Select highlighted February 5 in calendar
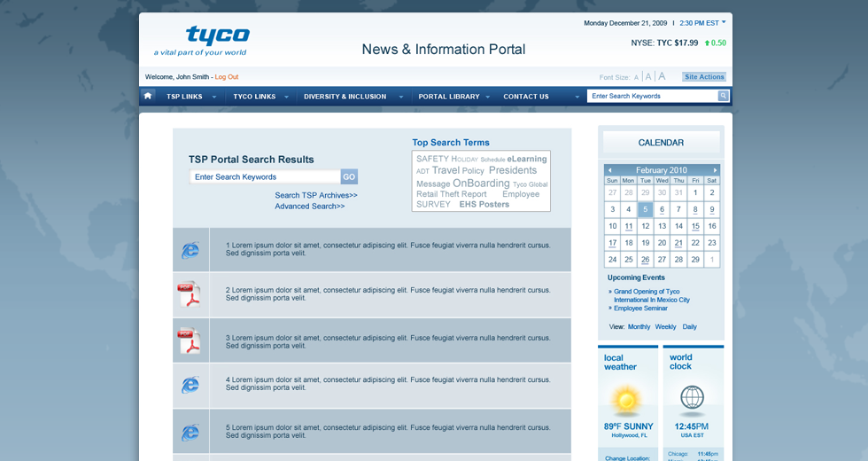Screen dimensions: 868x461 click(645, 209)
